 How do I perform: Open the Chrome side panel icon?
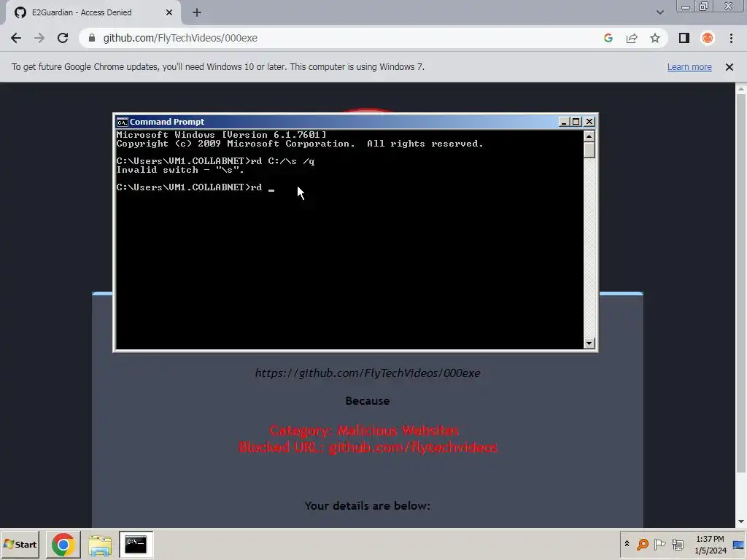tap(684, 38)
